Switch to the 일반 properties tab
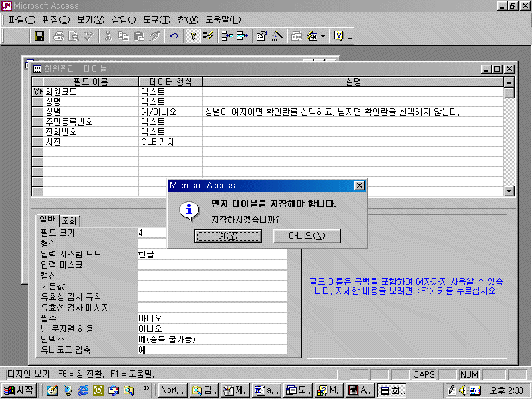The width and height of the screenshot is (532, 399). coord(47,220)
